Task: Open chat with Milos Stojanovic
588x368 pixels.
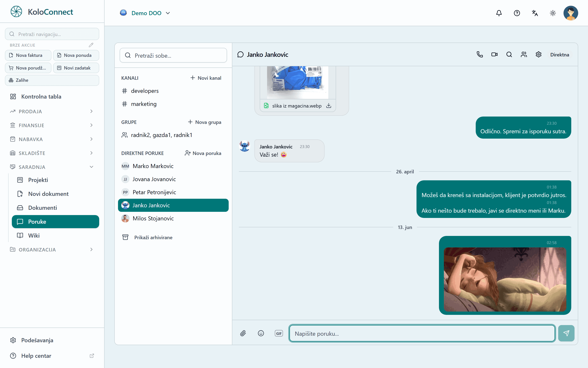Action: click(x=173, y=219)
